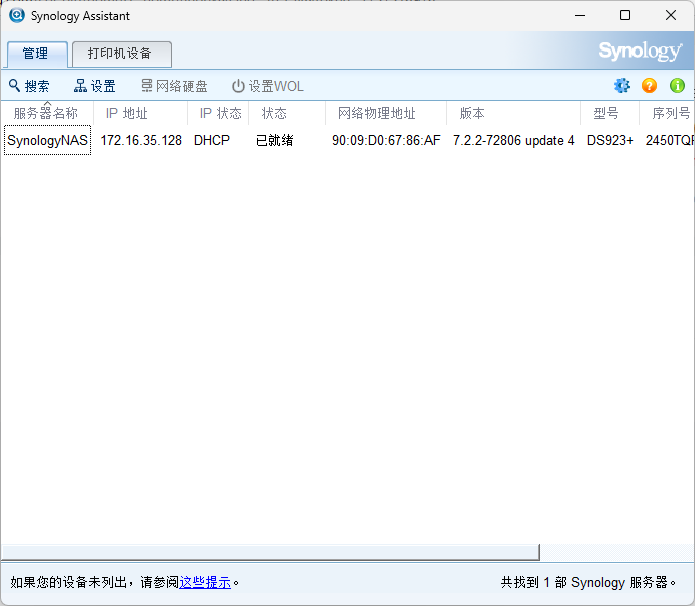This screenshot has height=606, width=695.
Task: Click the 设置WOL power icon button
Action: [238, 86]
